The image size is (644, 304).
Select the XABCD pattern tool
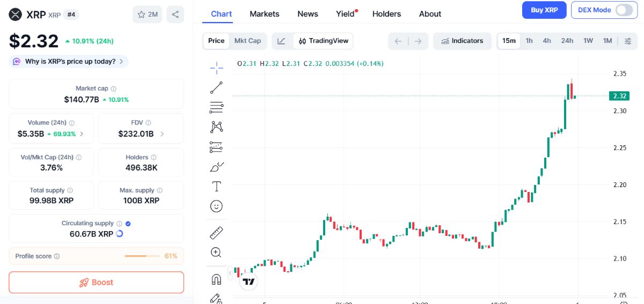217,127
